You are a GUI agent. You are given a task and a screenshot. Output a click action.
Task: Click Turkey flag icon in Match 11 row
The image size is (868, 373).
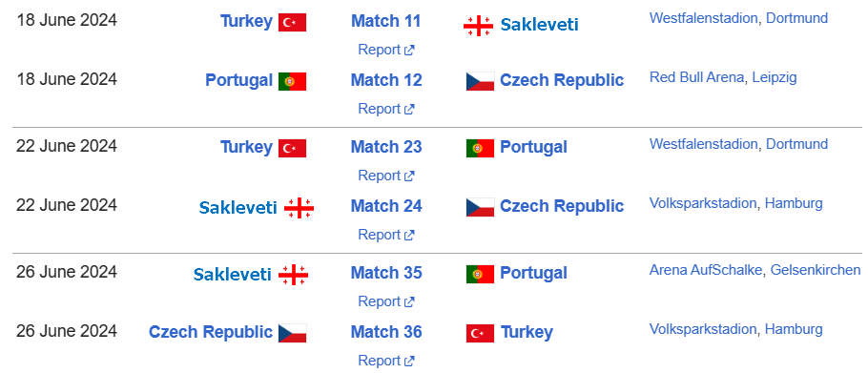292,22
